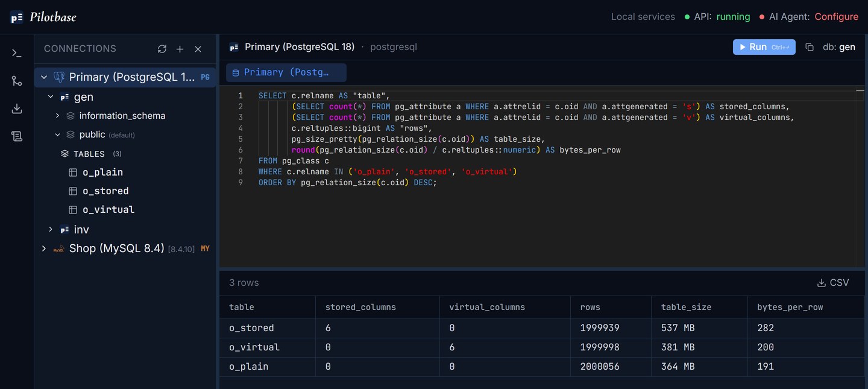Click the public schema layers icon
This screenshot has height=389, width=868.
pyautogui.click(x=71, y=134)
